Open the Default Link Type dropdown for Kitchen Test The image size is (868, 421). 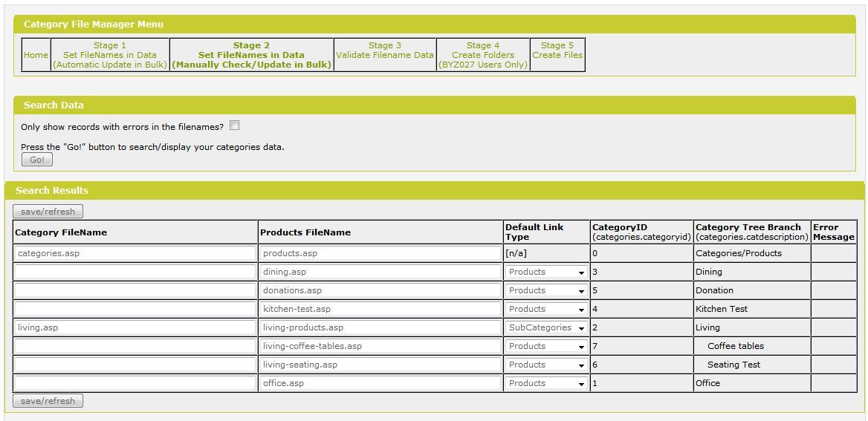click(x=545, y=309)
